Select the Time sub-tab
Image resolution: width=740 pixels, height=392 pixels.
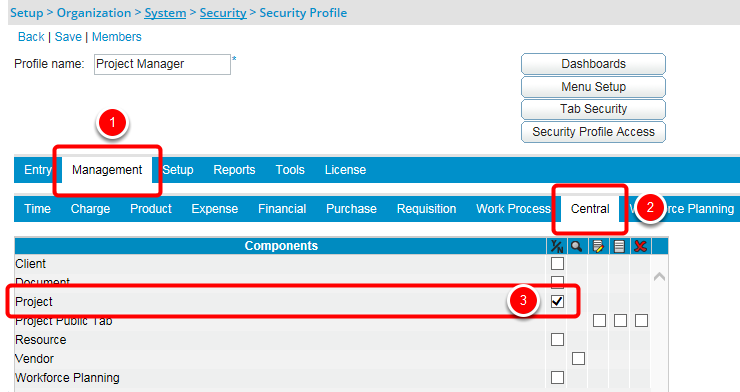pos(37,209)
